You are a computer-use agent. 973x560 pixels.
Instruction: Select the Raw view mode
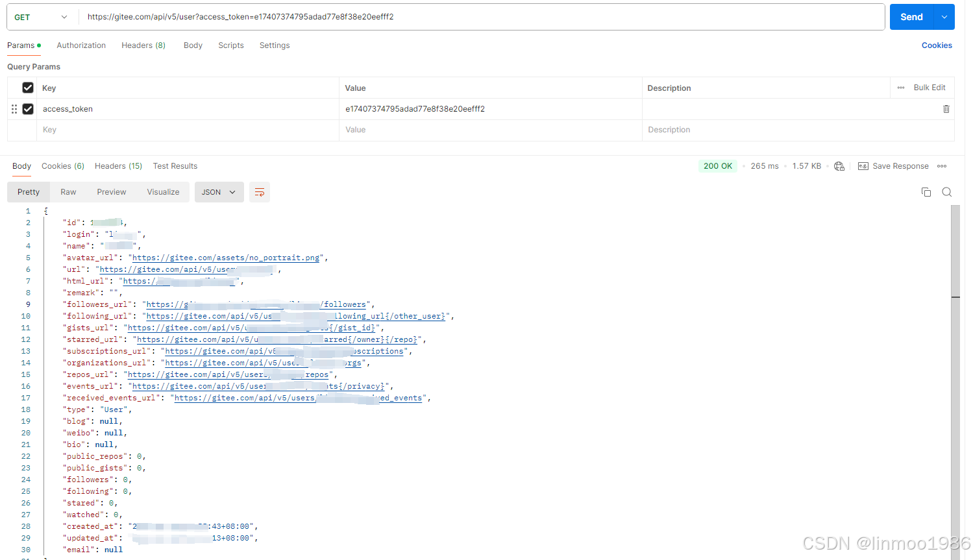68,192
